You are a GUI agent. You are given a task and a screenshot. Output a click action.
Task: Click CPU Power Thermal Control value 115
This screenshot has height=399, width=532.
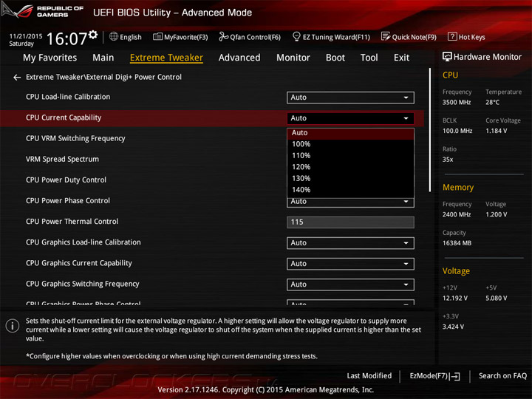(x=350, y=222)
